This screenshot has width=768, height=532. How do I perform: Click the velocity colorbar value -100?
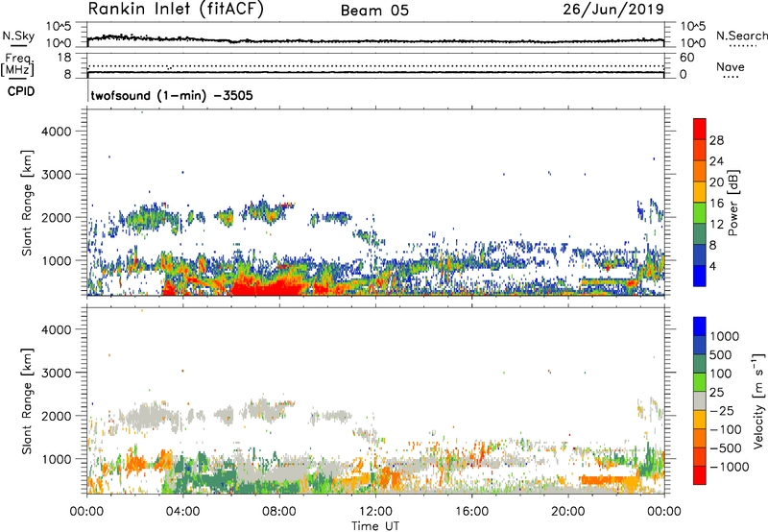click(725, 429)
